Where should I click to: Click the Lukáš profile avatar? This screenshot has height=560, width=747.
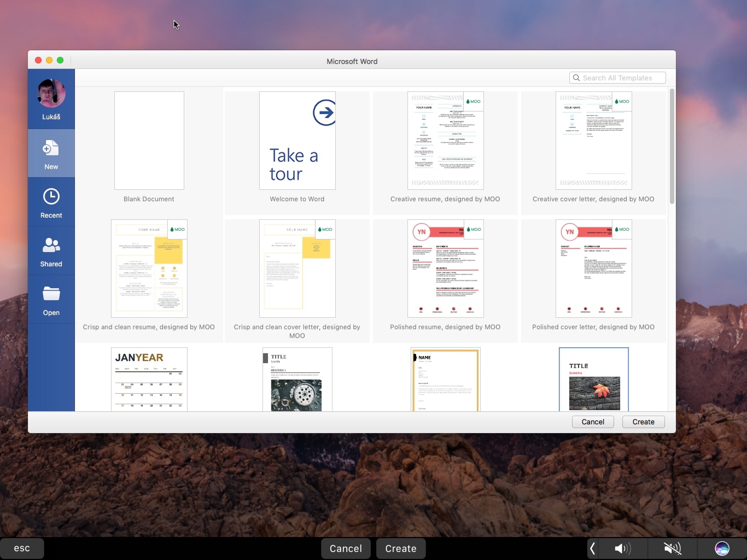[x=51, y=93]
